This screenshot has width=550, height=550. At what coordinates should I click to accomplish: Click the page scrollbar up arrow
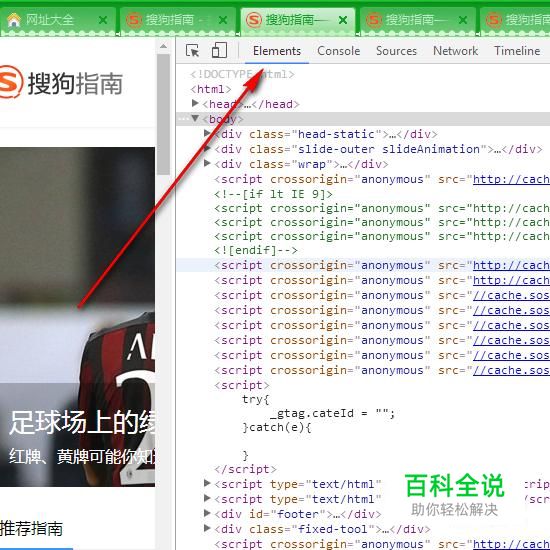click(163, 46)
